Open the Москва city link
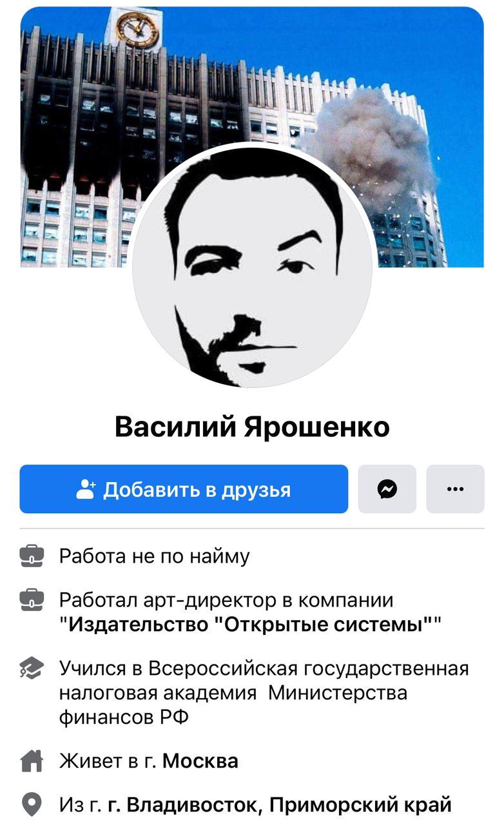Viewport: 504px width, 825px height. coord(200,761)
